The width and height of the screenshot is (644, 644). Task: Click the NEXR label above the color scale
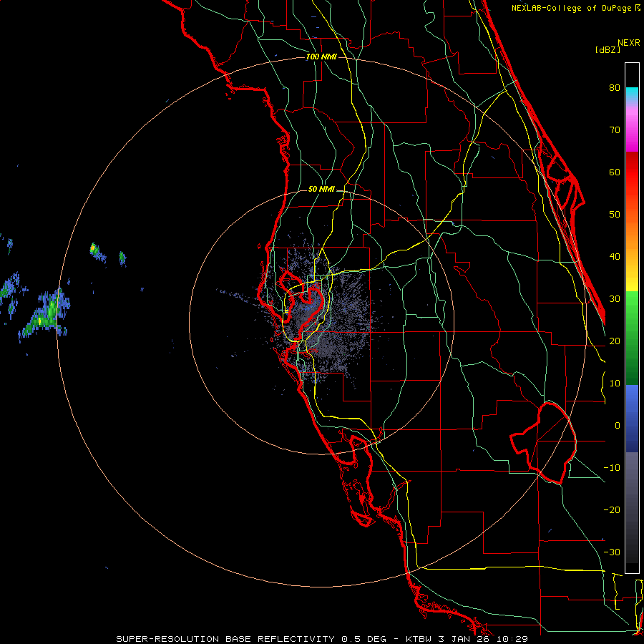[x=629, y=43]
